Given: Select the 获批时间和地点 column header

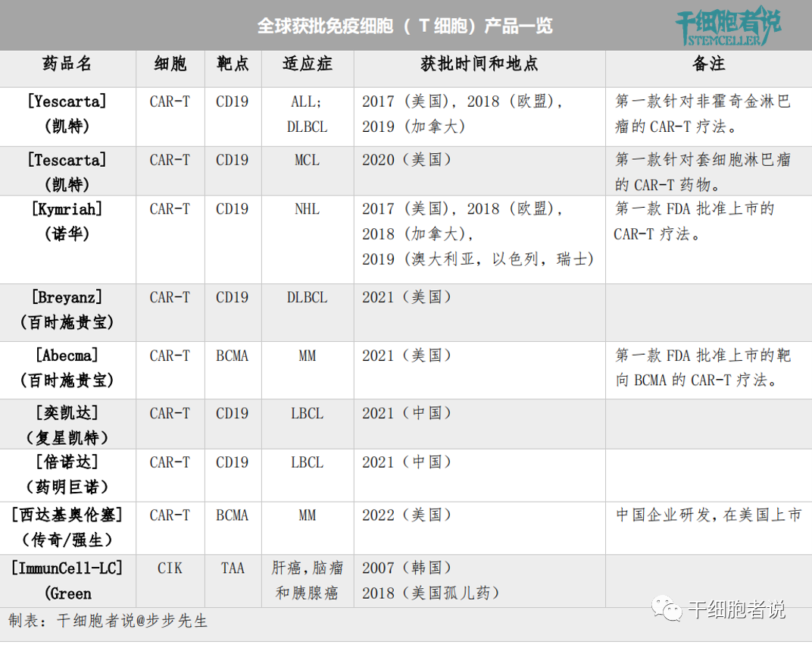Looking at the screenshot, I should coord(479,64).
